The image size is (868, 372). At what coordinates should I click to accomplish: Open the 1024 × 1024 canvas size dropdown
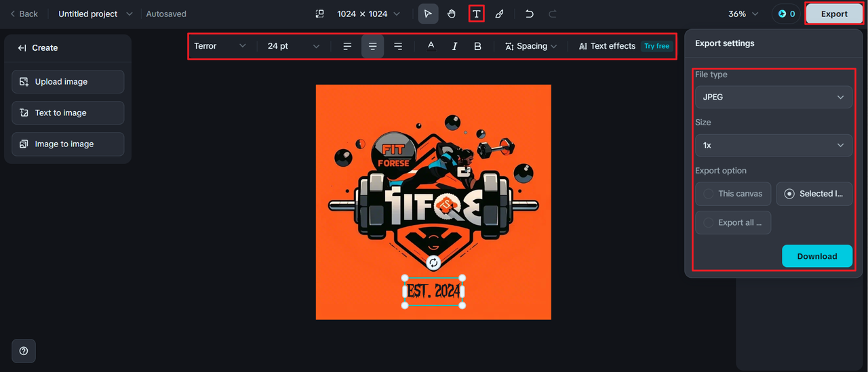click(x=369, y=14)
